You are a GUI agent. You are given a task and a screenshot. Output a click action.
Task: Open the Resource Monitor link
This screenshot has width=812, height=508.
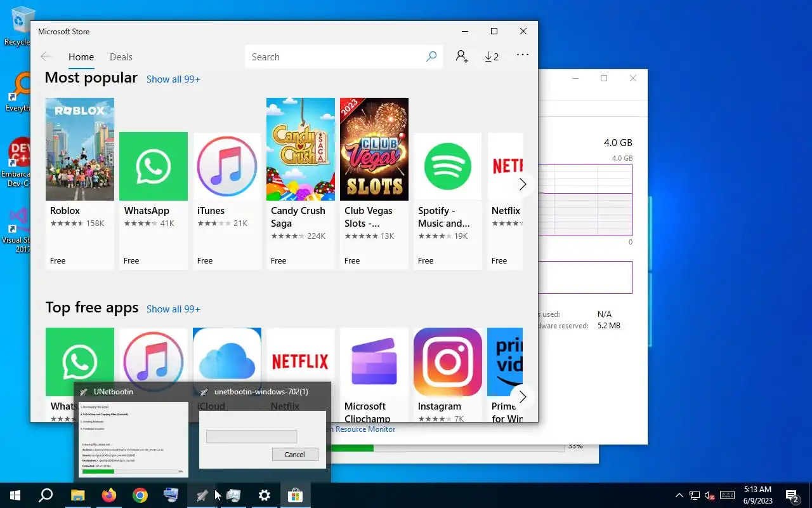click(x=365, y=429)
